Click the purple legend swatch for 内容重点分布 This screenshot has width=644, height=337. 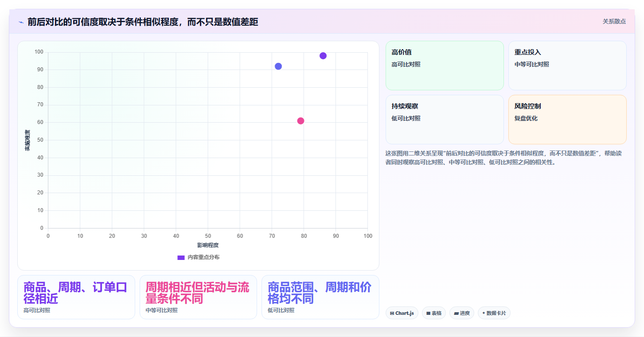[181, 257]
